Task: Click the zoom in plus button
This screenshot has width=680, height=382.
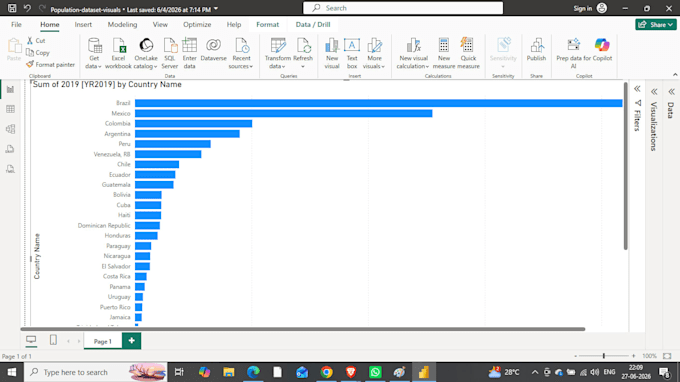Action: pos(634,356)
